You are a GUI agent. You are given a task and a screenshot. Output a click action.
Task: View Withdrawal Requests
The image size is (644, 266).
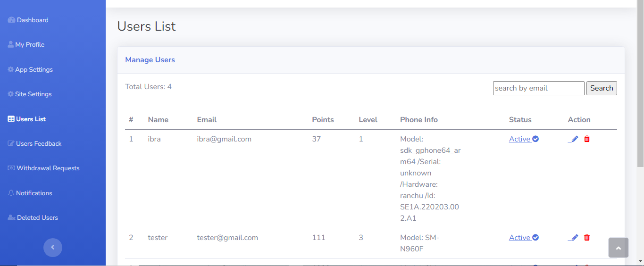click(x=48, y=168)
